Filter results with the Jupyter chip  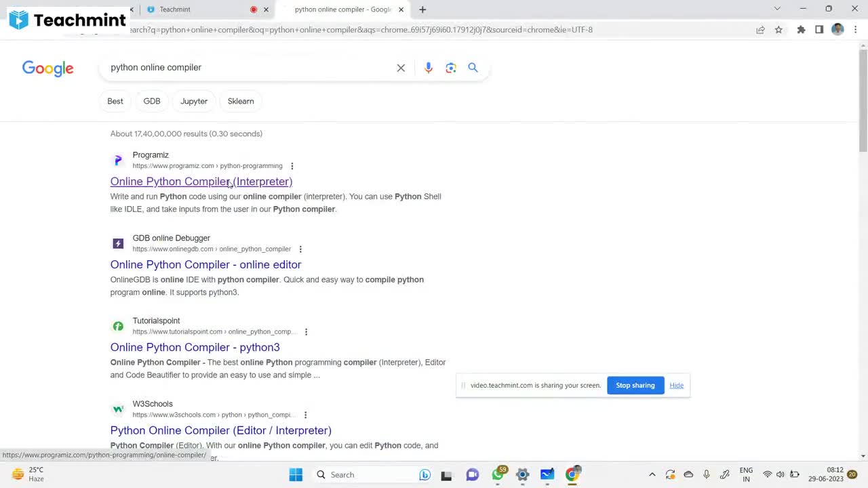(194, 101)
